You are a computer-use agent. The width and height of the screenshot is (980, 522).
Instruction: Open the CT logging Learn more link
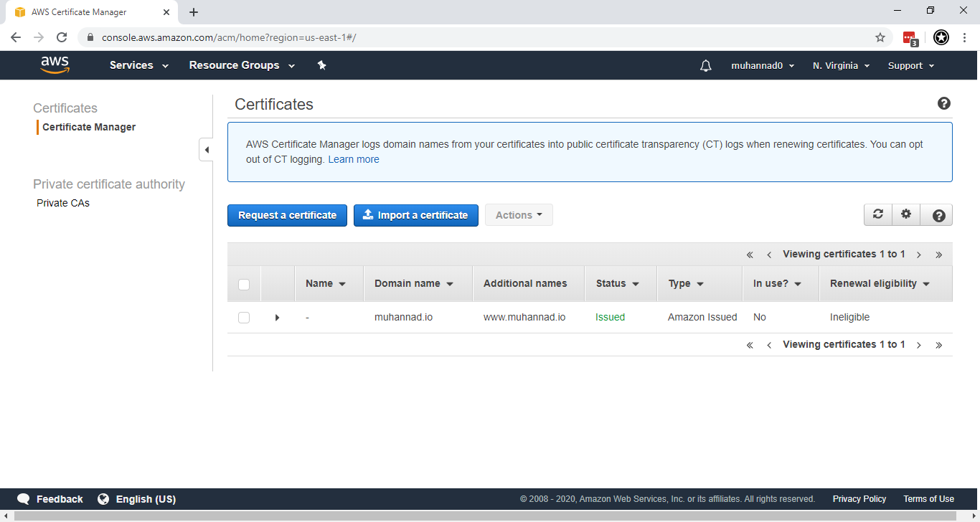(x=353, y=158)
